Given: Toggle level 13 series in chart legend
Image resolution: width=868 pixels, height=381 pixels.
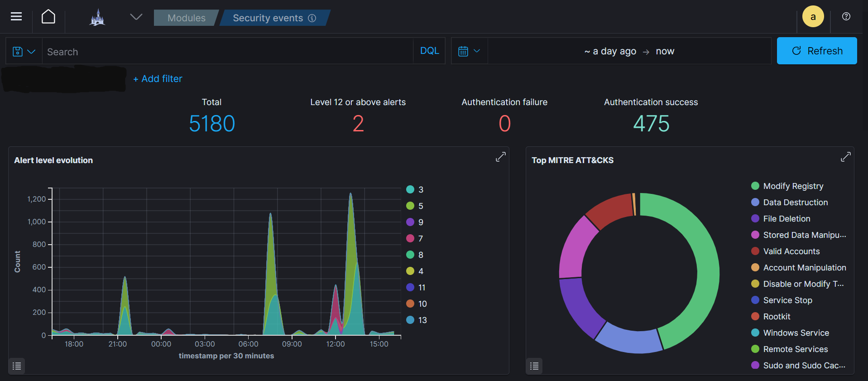Looking at the screenshot, I should (x=410, y=320).
